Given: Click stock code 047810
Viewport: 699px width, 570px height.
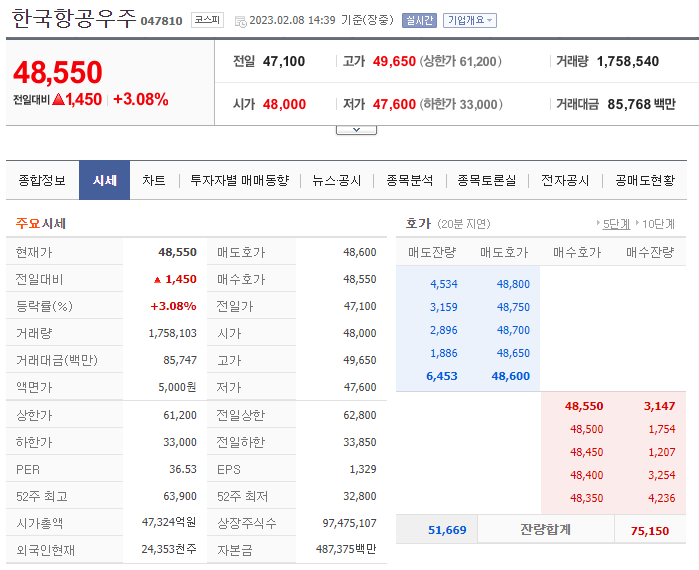Looking at the screenshot, I should point(161,21).
